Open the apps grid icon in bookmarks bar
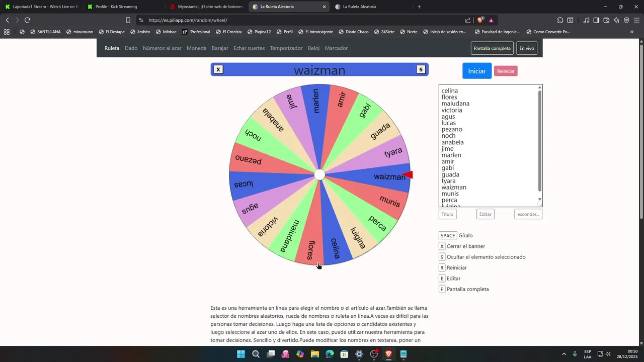The height and width of the screenshot is (362, 644). click(7, 32)
